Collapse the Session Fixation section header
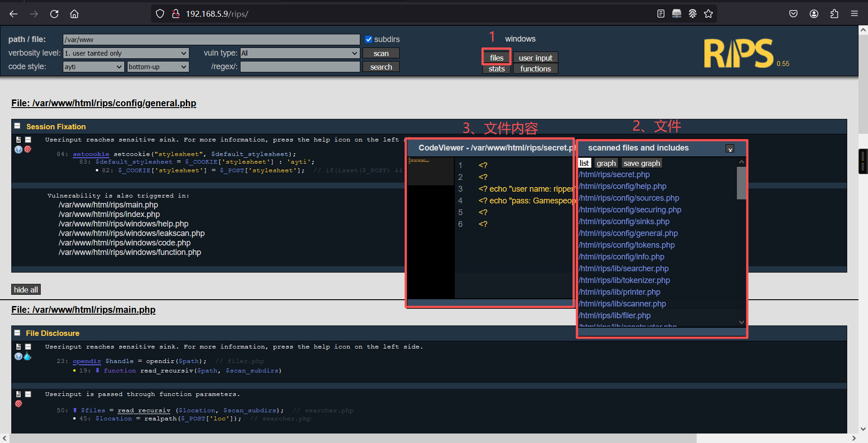The width and height of the screenshot is (868, 443). (x=17, y=126)
